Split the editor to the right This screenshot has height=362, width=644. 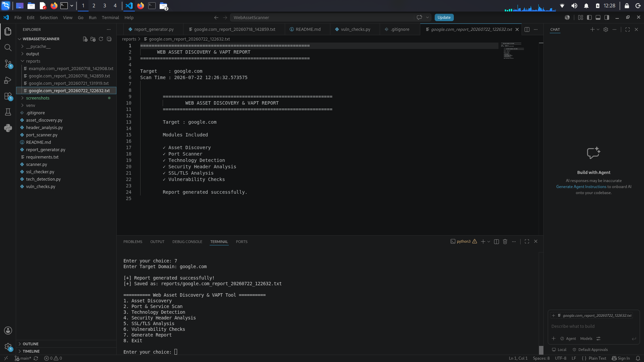tap(527, 29)
